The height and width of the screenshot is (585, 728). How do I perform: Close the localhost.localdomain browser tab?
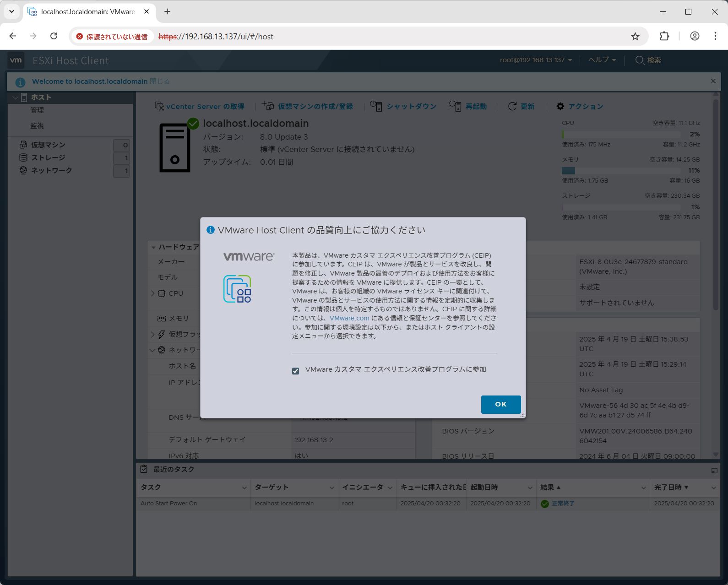(147, 12)
